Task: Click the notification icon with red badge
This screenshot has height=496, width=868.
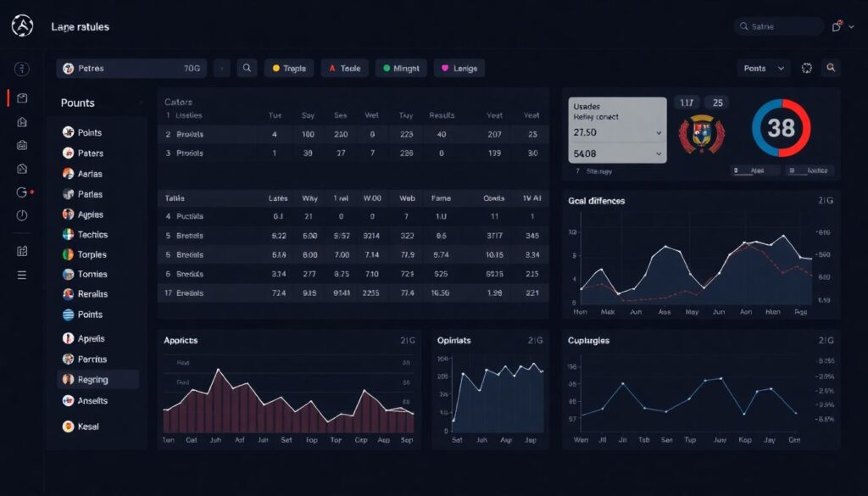Action: 837,27
